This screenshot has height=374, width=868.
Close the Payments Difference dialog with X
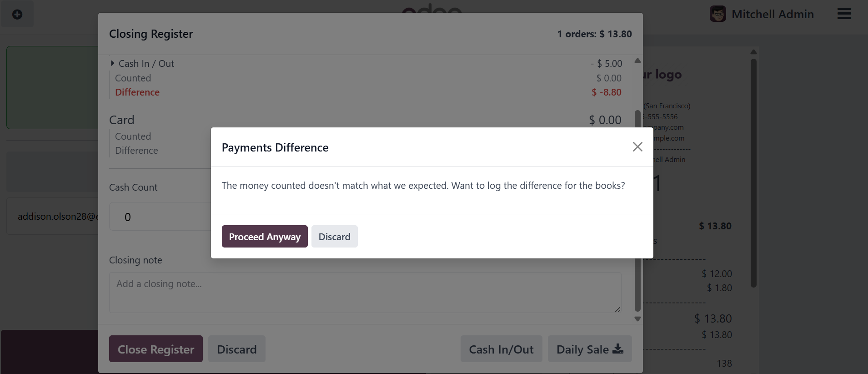point(637,147)
